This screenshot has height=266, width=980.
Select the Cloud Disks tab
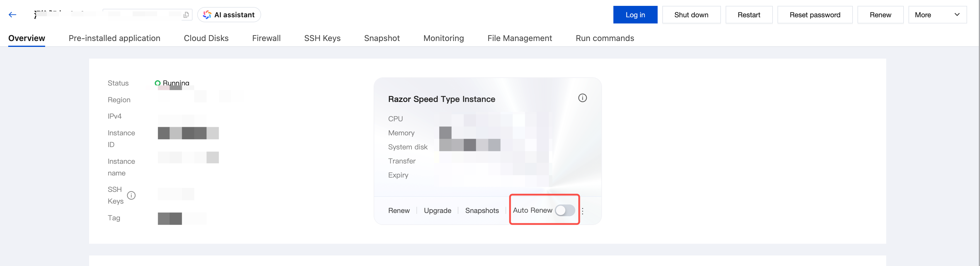[206, 38]
